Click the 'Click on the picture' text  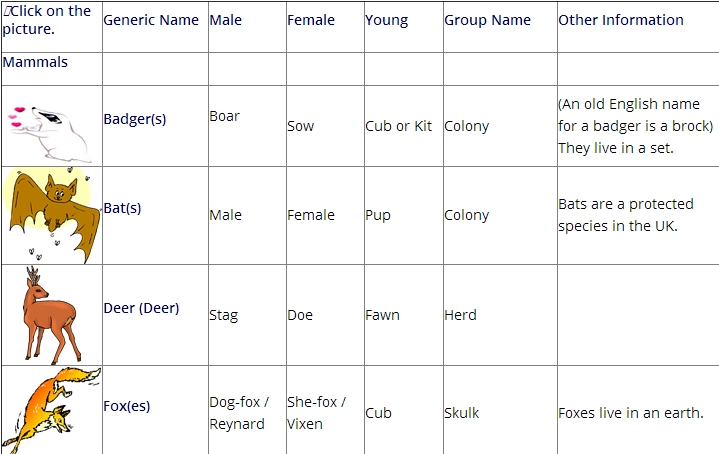[47, 20]
